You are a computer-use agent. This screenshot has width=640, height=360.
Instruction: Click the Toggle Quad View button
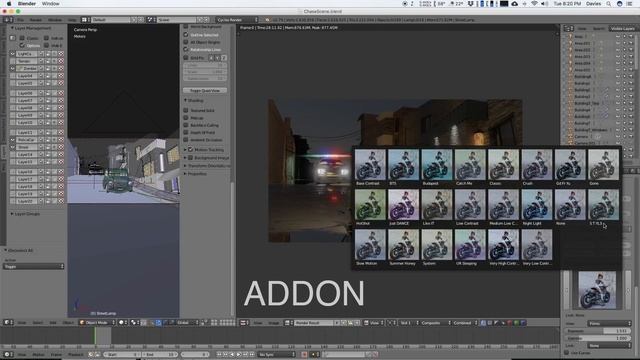205,91
